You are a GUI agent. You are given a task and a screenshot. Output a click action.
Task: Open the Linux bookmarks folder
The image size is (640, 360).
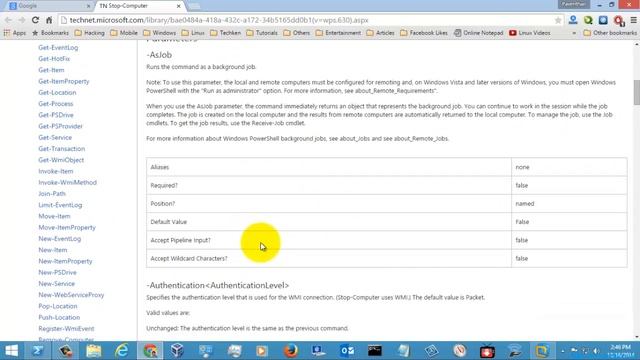(x=193, y=33)
